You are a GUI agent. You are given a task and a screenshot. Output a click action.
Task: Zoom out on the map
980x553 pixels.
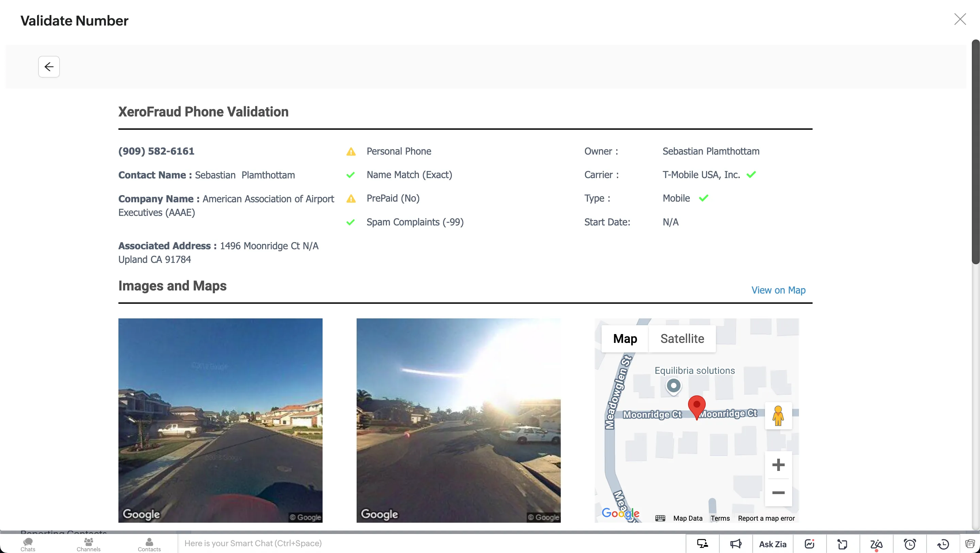778,492
